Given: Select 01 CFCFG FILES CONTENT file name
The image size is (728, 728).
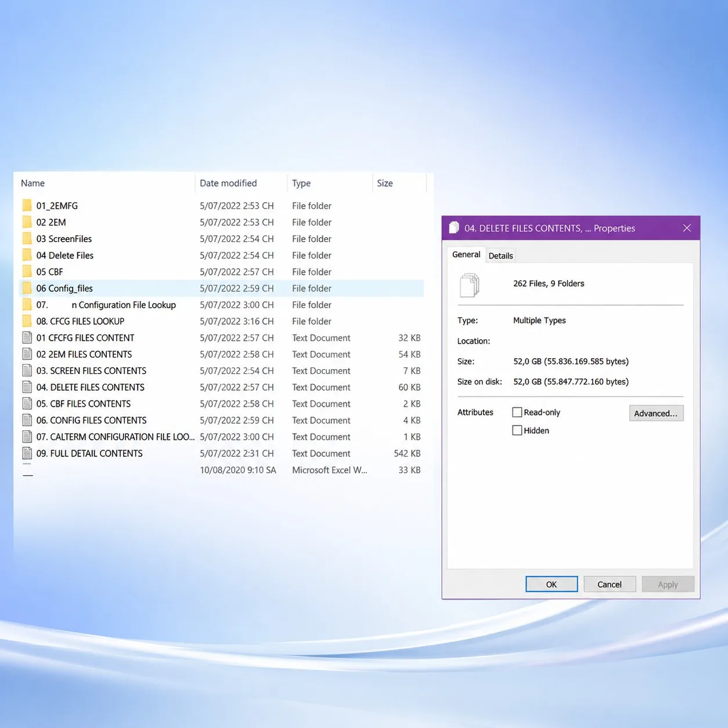Looking at the screenshot, I should pos(85,337).
